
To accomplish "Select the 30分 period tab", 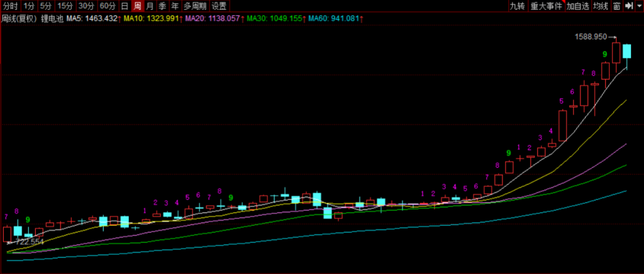I will [86, 6].
